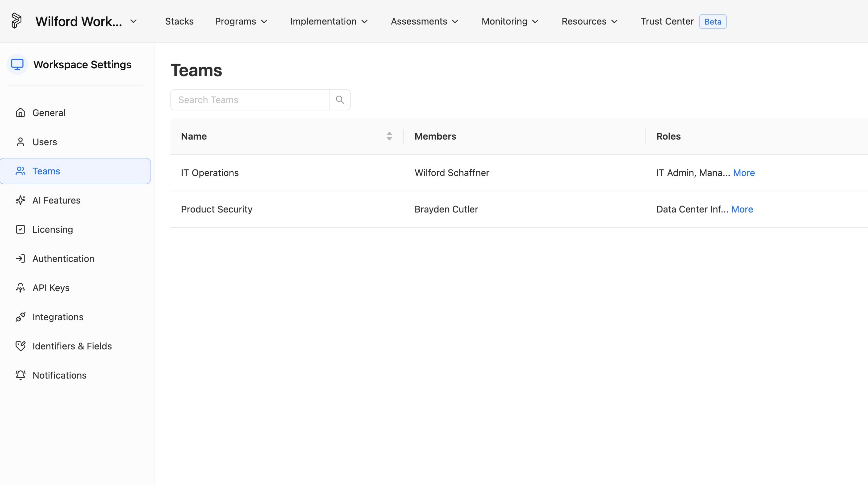Expand the Programs menu
868x485 pixels.
point(241,21)
